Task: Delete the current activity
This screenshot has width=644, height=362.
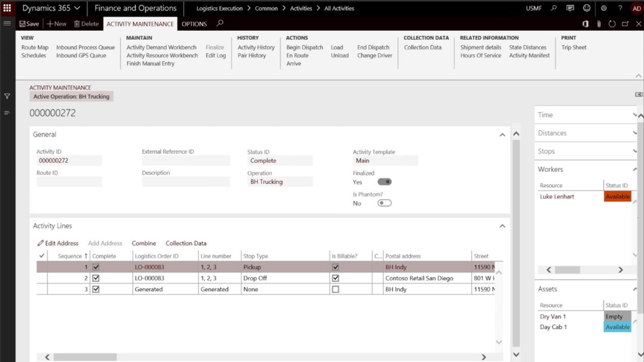Action: [86, 24]
